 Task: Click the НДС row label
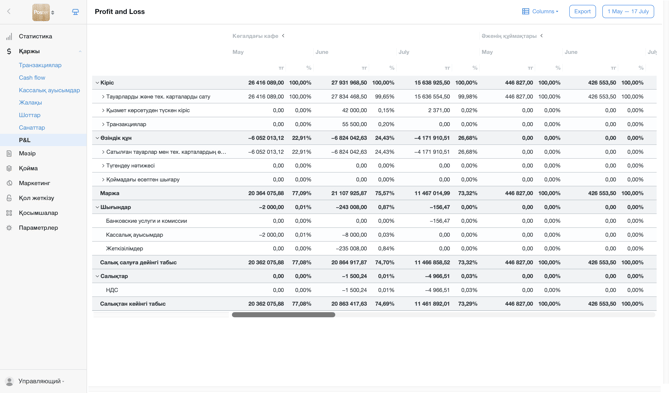point(112,290)
